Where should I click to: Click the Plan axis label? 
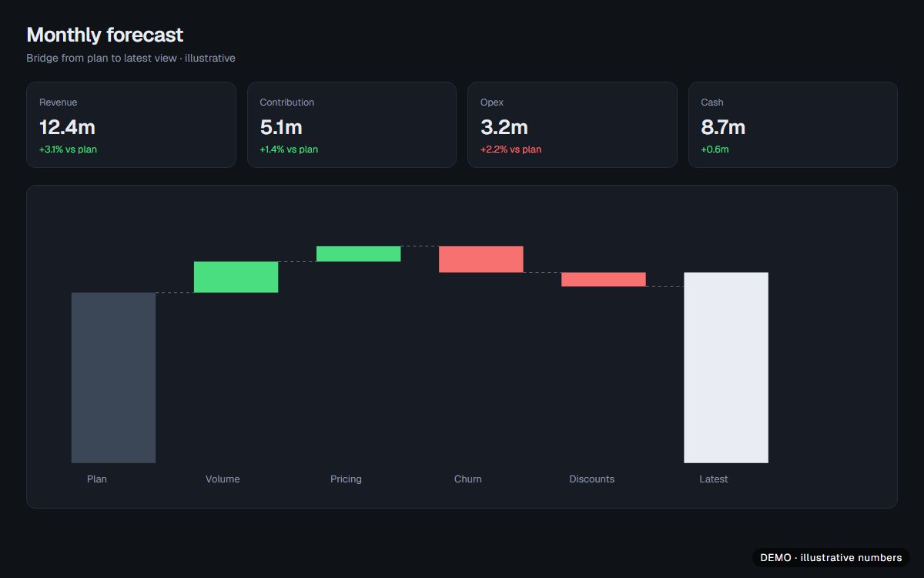tap(97, 479)
